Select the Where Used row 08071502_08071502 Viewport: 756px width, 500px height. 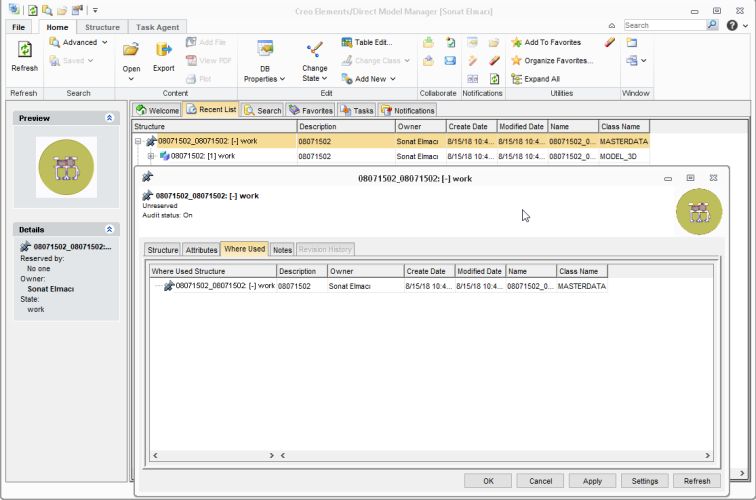coord(378,286)
